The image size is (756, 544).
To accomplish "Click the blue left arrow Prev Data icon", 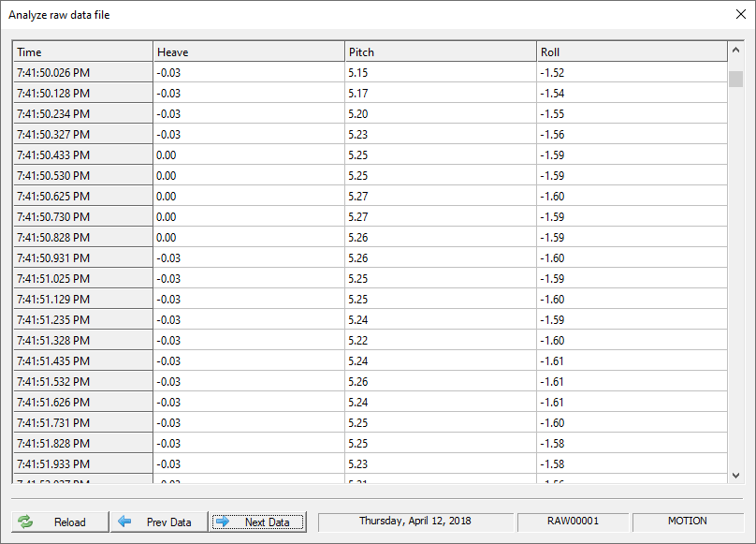I will tap(124, 522).
